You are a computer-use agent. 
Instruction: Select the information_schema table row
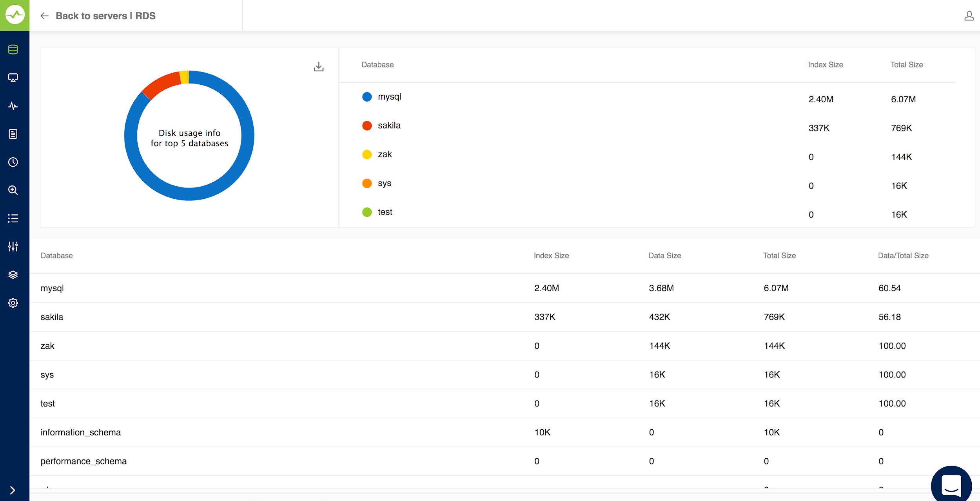click(x=80, y=432)
